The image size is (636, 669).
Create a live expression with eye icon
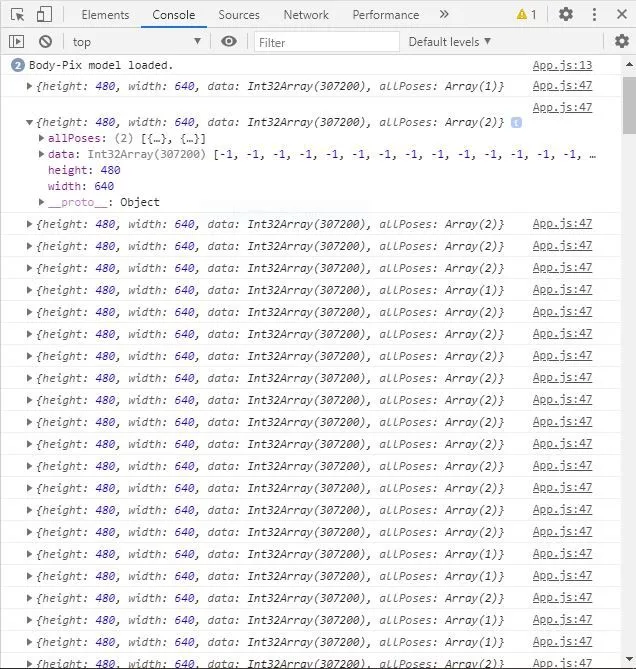229,41
